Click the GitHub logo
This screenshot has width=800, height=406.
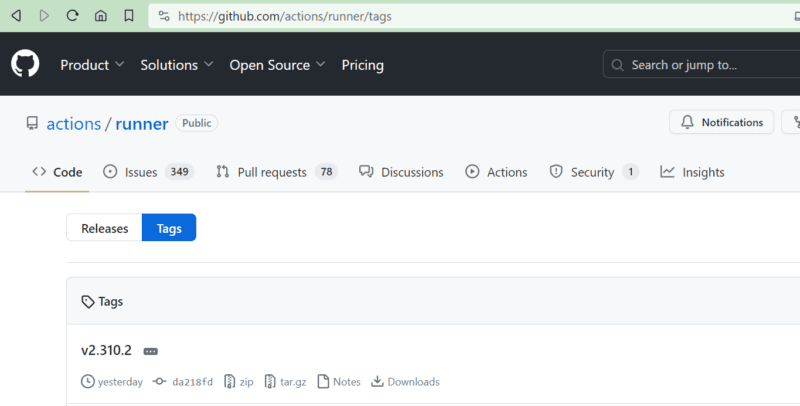(x=25, y=64)
